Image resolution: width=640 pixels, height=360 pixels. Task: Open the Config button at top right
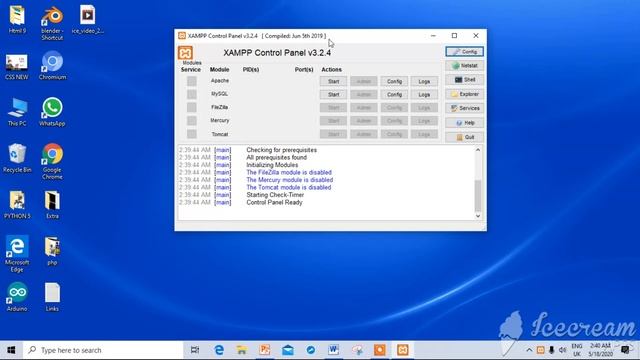tap(464, 52)
